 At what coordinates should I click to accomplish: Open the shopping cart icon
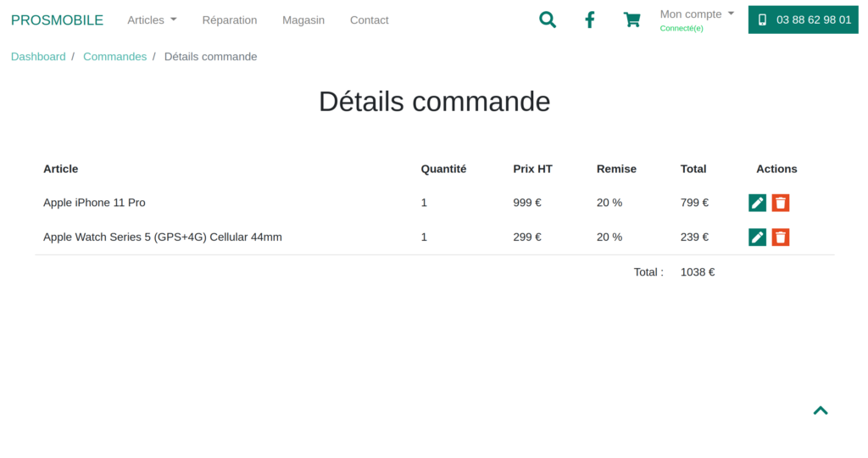pos(632,20)
